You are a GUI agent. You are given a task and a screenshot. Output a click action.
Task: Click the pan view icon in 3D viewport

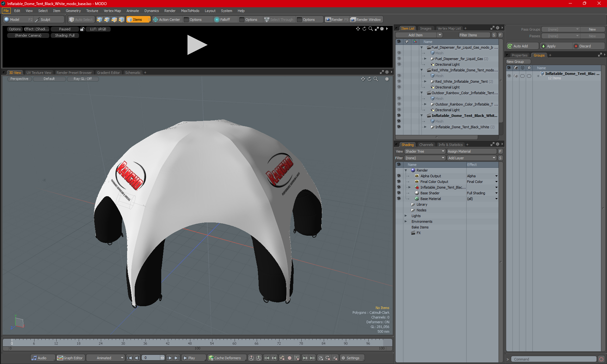[363, 79]
